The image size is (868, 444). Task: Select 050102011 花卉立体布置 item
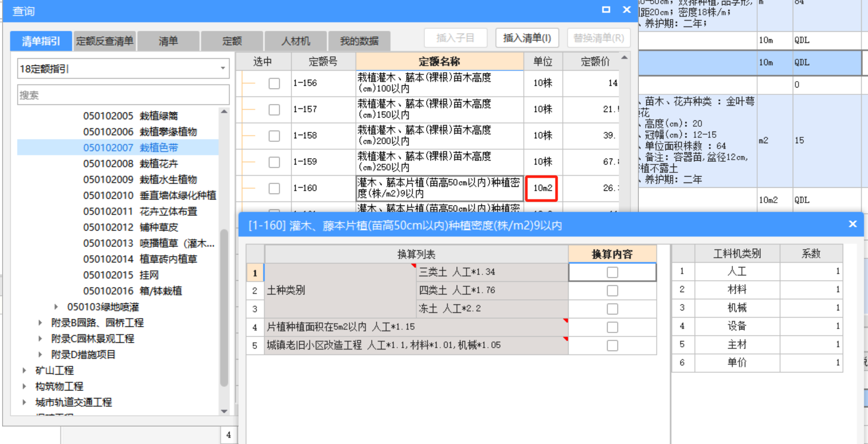140,211
